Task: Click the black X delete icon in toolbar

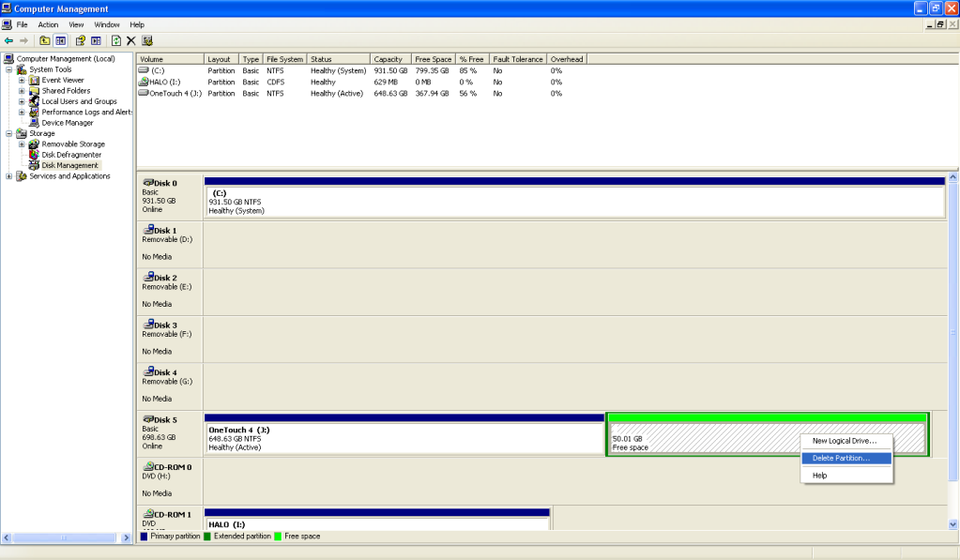Action: 131,40
